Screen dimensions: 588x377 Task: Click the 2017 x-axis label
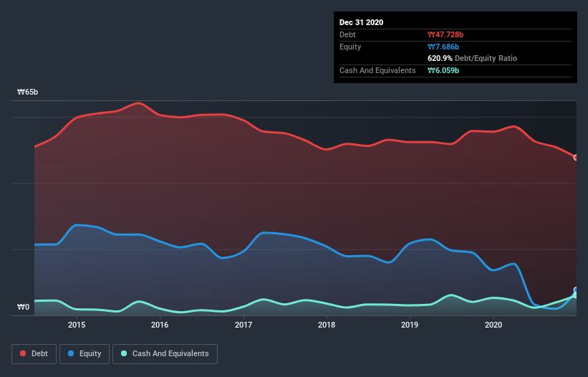tap(244, 325)
